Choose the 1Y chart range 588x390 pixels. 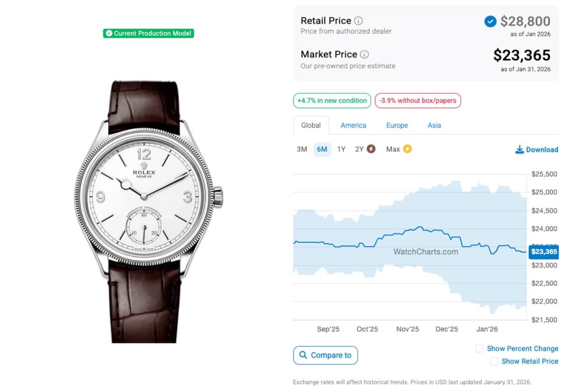(341, 149)
